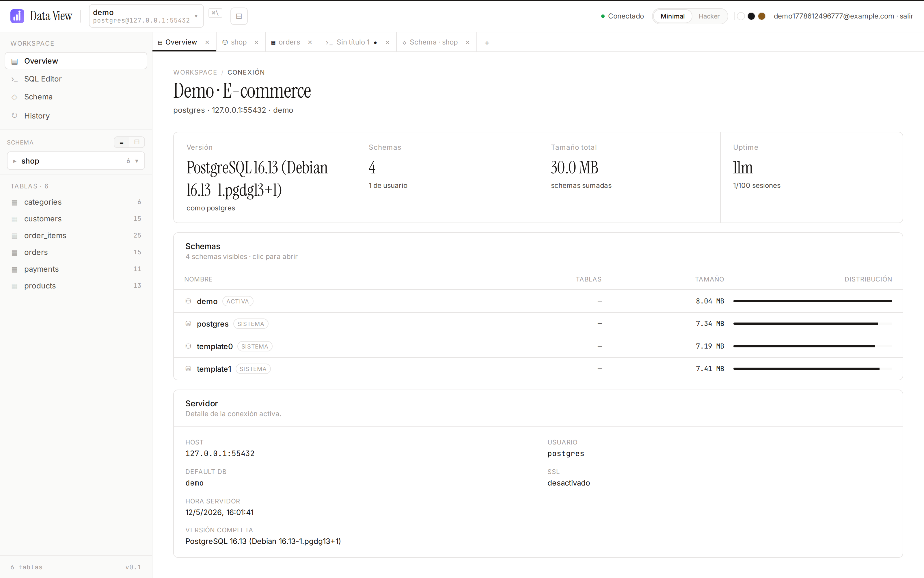The width and height of the screenshot is (924, 578).
Task: Select the white accent color swatch
Action: click(x=741, y=16)
